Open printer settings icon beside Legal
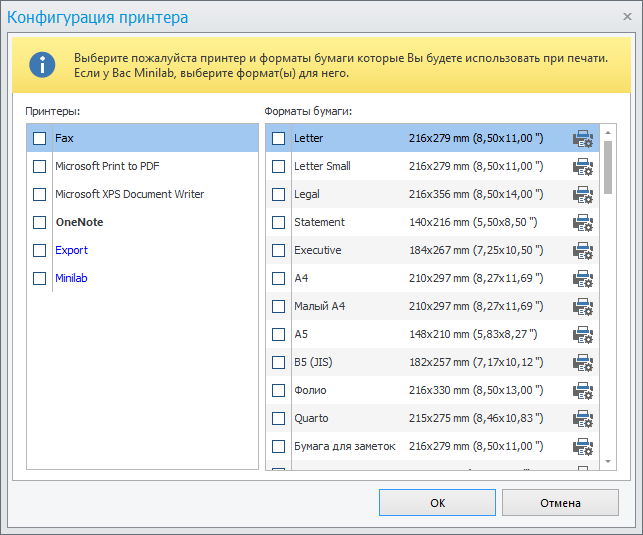The width and height of the screenshot is (643, 535). [582, 195]
